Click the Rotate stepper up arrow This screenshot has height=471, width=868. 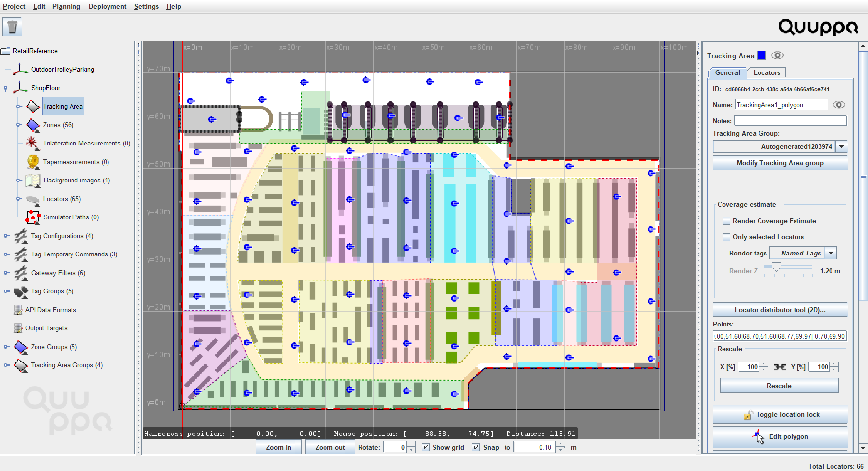tap(411, 444)
